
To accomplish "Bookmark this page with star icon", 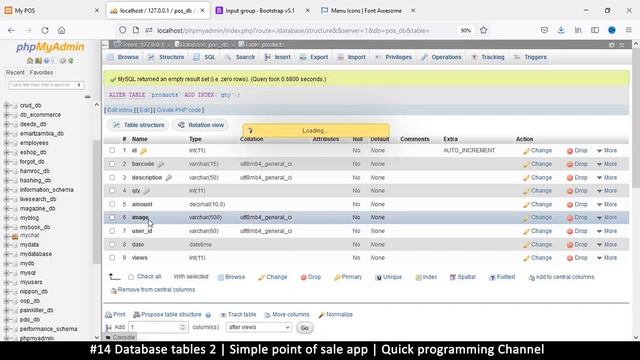I will click(484, 30).
